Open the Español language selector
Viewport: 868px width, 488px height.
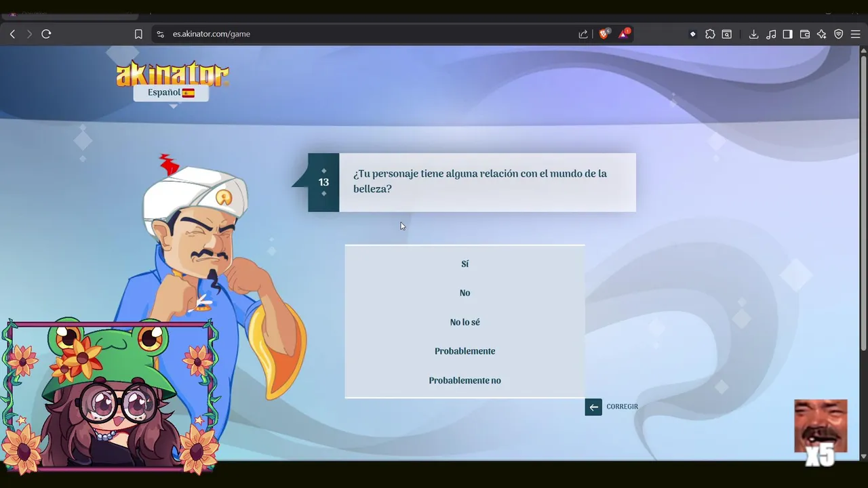(171, 93)
